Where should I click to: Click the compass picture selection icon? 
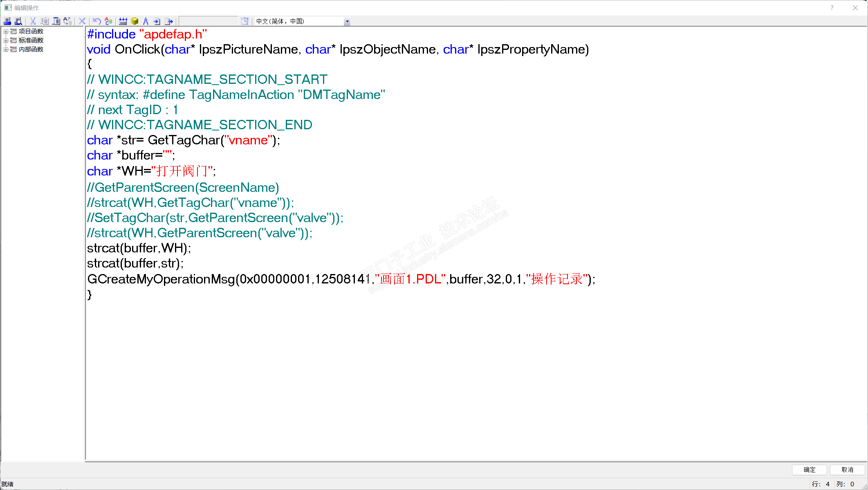pos(146,21)
